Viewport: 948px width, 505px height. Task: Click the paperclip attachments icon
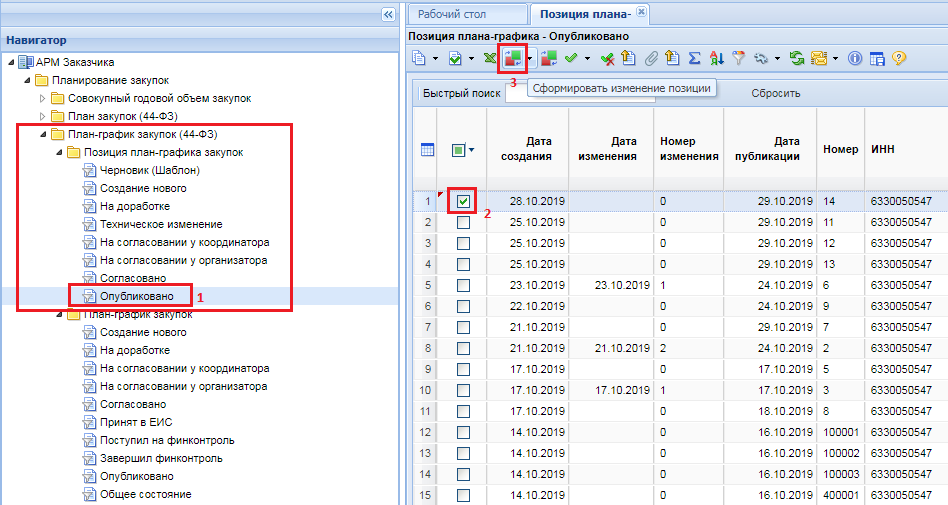(651, 59)
